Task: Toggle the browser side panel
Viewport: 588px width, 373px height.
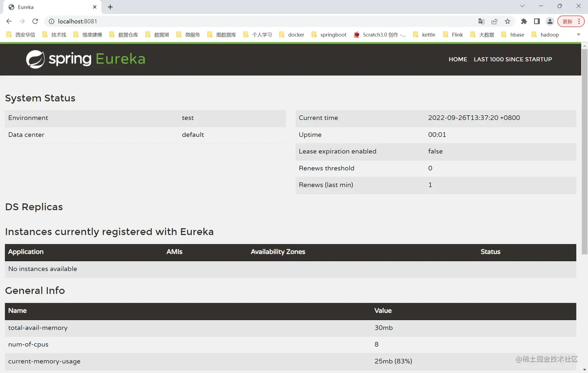Action: [x=537, y=21]
